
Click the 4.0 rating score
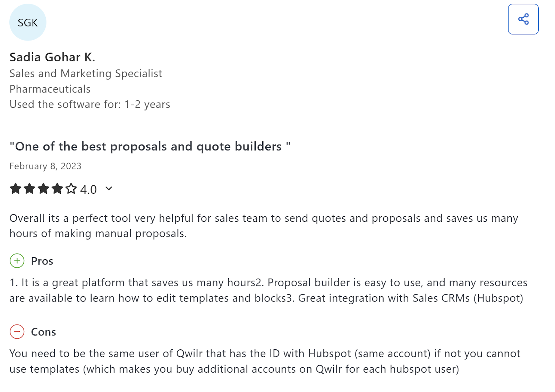tap(88, 190)
